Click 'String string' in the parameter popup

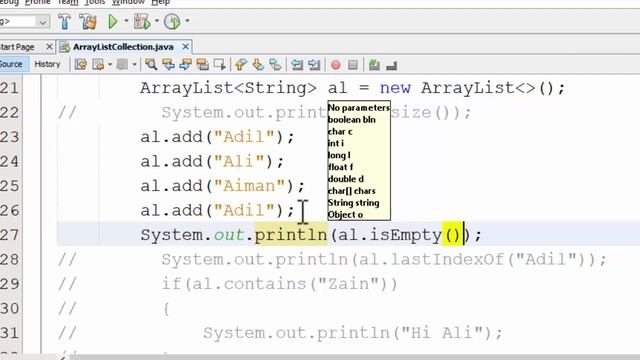[x=353, y=202]
